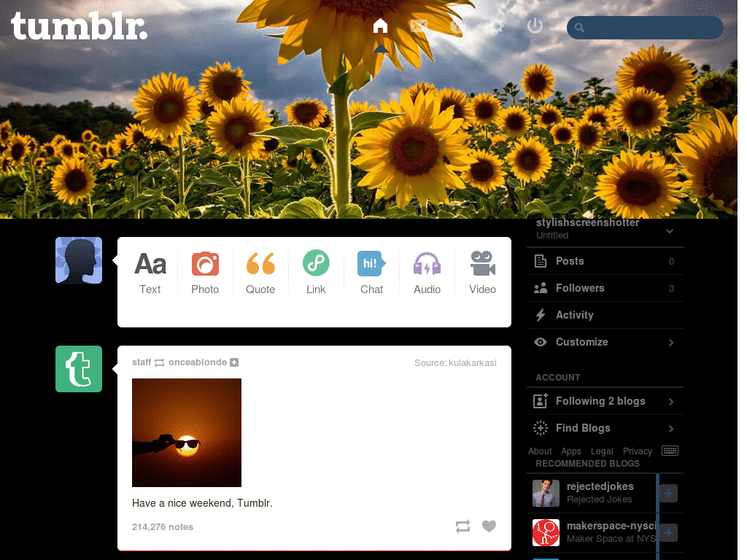
Task: Open the Settings gear icon
Action: [x=497, y=26]
